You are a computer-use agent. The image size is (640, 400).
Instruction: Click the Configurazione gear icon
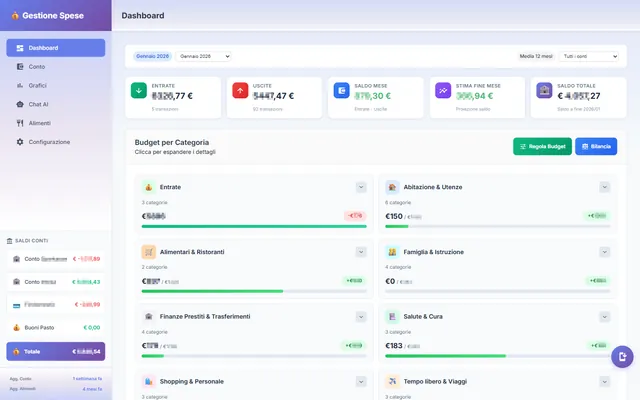20,142
